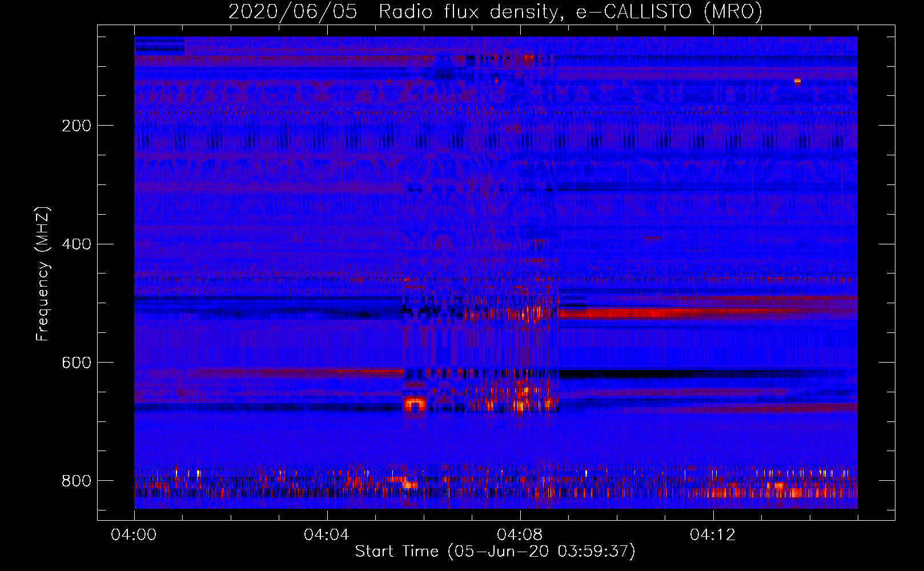Click the 800 frequency tick label
The image size is (924, 571).
pos(77,481)
